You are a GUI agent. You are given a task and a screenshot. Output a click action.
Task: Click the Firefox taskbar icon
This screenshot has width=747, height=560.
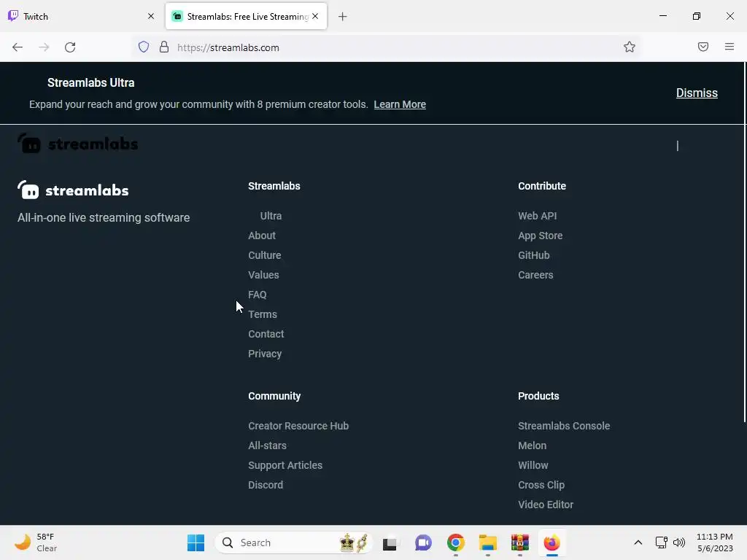coord(551,542)
